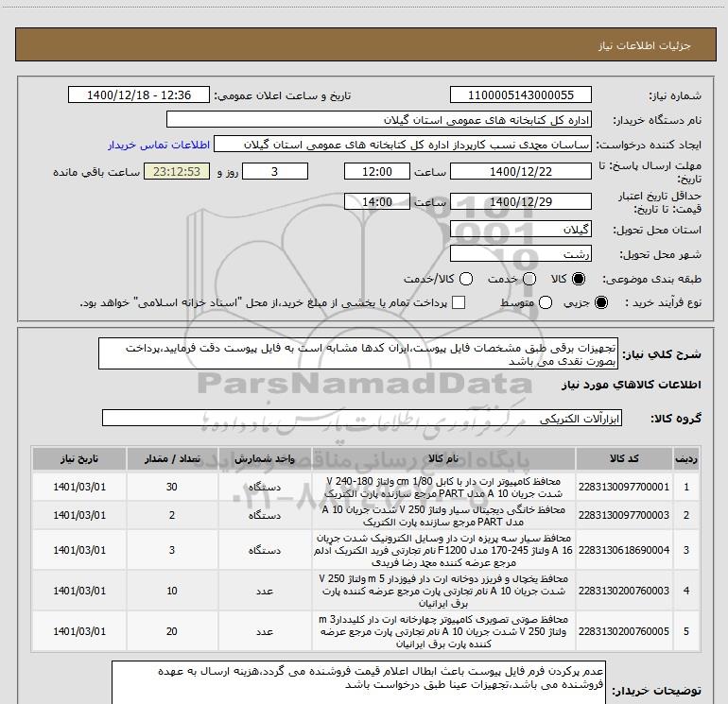Click the goods group field 'ابزارآلات الکتریکی'
The image size is (728, 704).
click(x=361, y=418)
